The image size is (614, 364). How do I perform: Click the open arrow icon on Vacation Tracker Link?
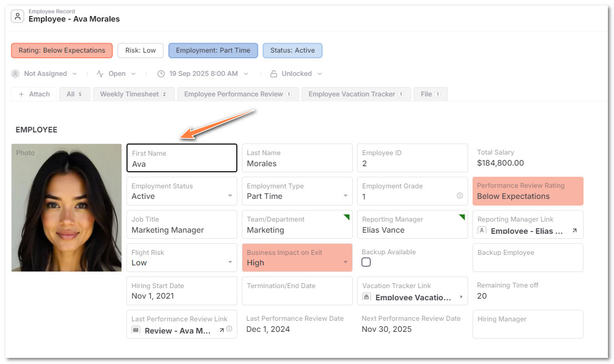point(459,298)
